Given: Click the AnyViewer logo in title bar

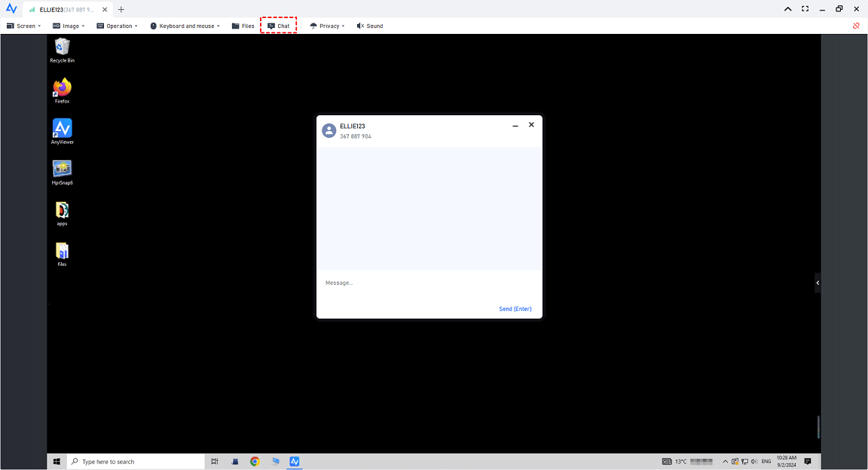Looking at the screenshot, I should coord(11,9).
